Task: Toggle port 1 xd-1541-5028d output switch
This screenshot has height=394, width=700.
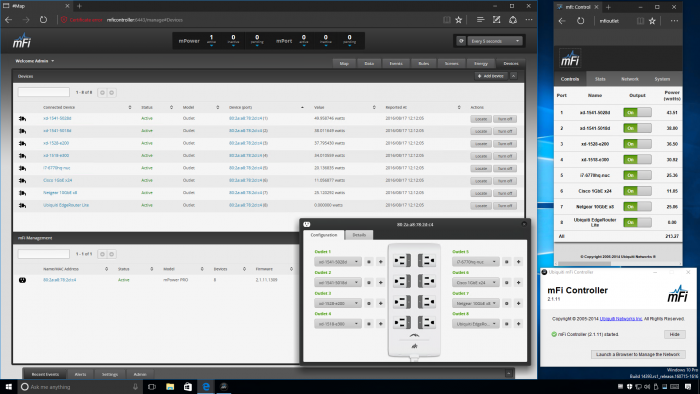Action: click(637, 112)
